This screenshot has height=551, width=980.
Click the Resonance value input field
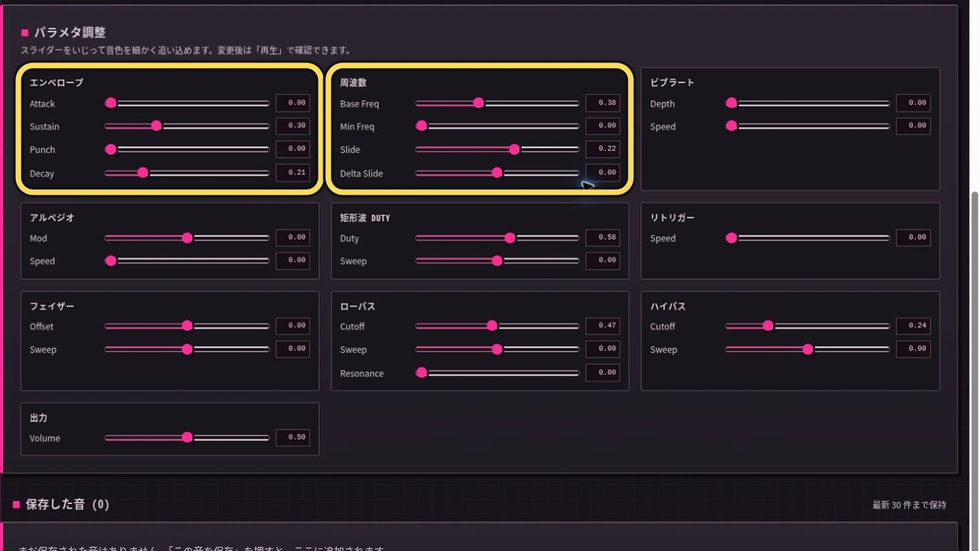point(603,372)
